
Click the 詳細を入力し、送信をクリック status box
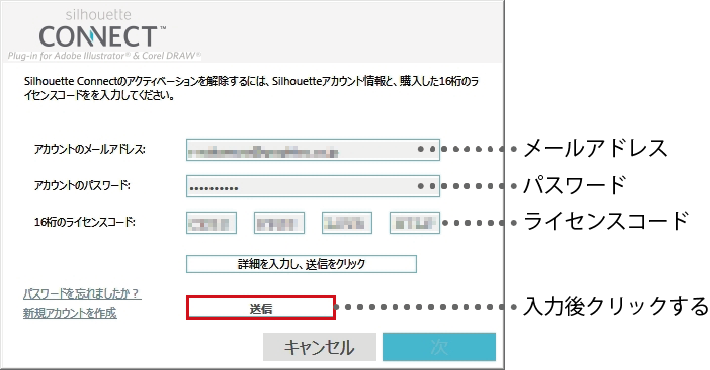click(301, 264)
